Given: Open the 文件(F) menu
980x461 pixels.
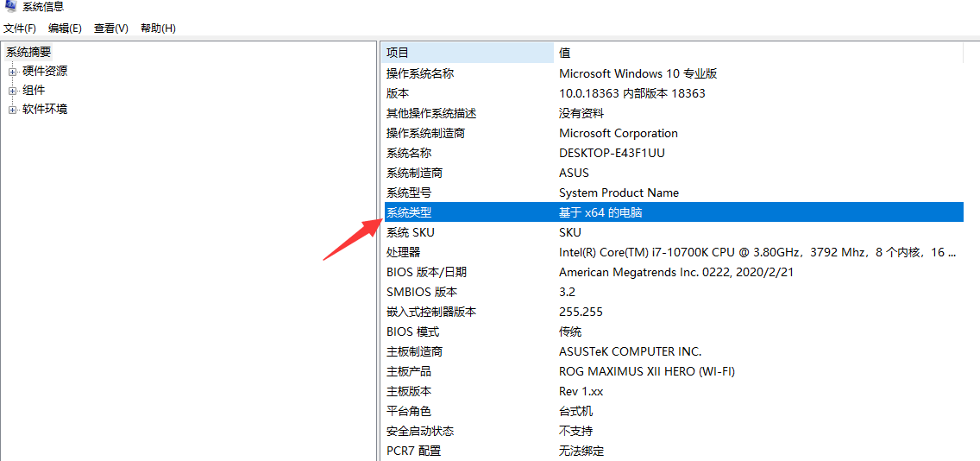Looking at the screenshot, I should [x=20, y=28].
